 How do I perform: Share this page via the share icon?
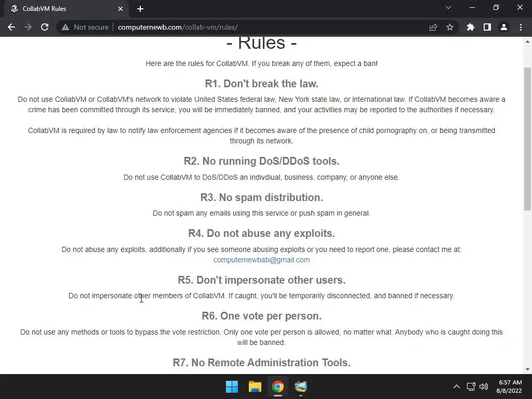pos(433,27)
